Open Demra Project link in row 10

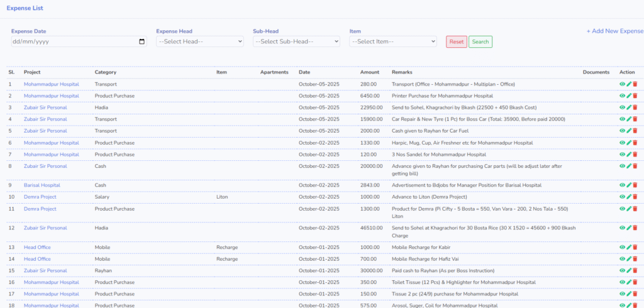pyautogui.click(x=40, y=197)
